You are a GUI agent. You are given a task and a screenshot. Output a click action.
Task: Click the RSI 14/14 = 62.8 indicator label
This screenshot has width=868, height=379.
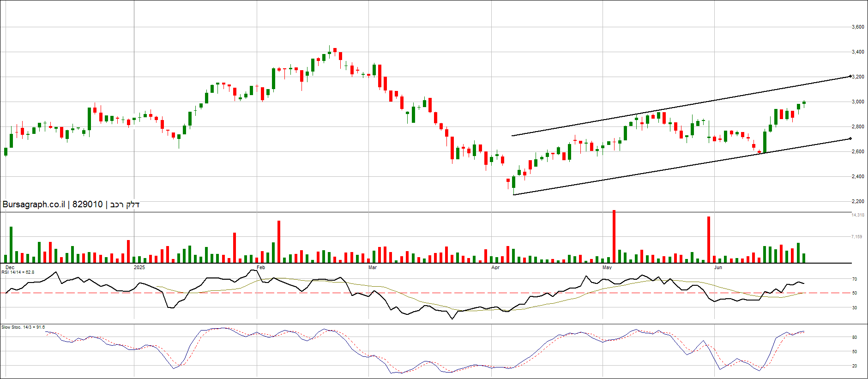point(18,272)
